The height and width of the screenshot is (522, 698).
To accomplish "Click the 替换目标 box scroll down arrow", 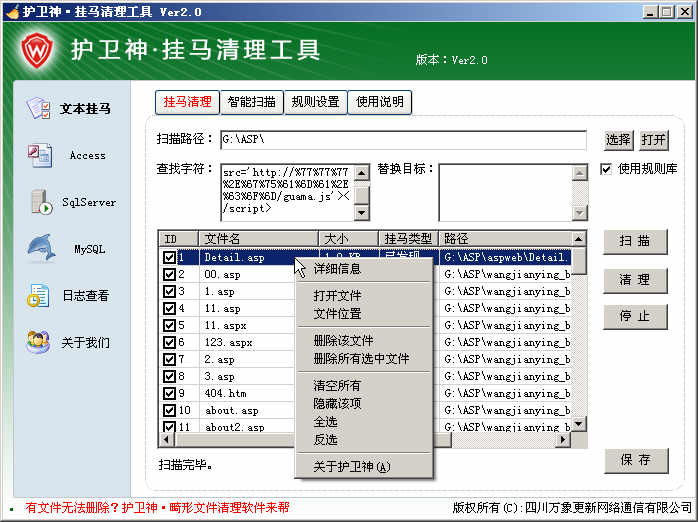I will pyautogui.click(x=580, y=213).
